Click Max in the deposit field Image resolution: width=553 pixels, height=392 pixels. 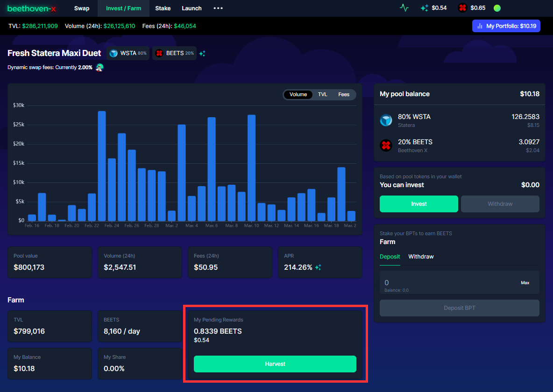coord(525,283)
